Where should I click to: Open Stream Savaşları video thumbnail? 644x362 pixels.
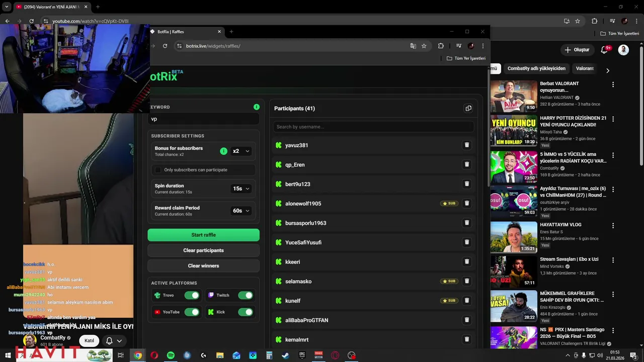click(x=514, y=271)
